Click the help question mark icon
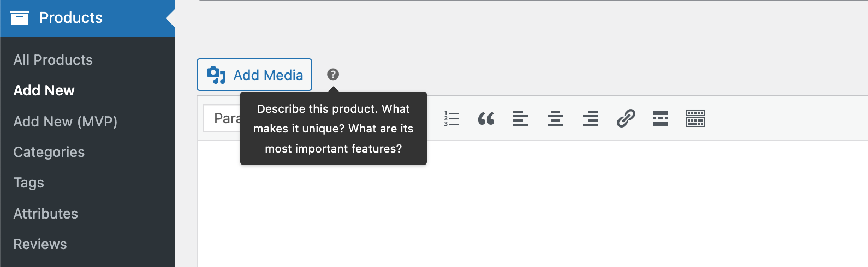 (333, 75)
